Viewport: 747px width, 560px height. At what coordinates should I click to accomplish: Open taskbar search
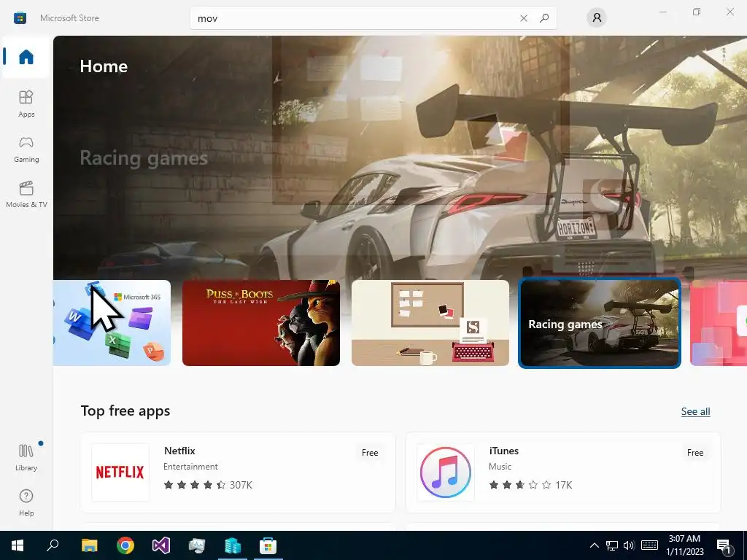53,545
